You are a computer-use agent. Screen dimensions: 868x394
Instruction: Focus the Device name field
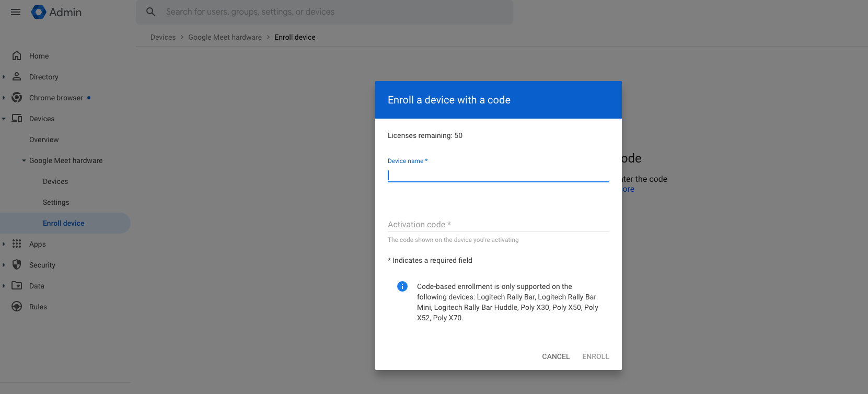pos(498,175)
